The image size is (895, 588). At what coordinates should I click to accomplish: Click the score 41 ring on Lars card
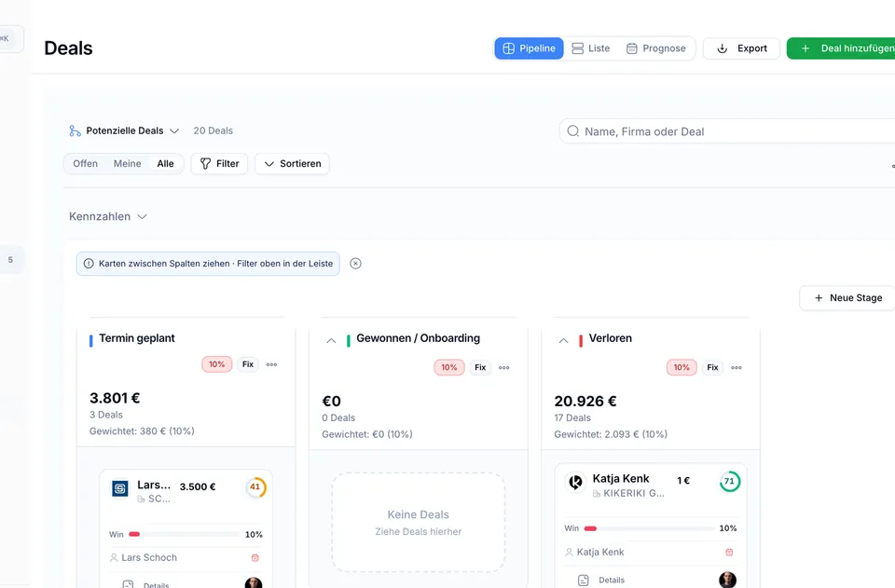(x=255, y=487)
